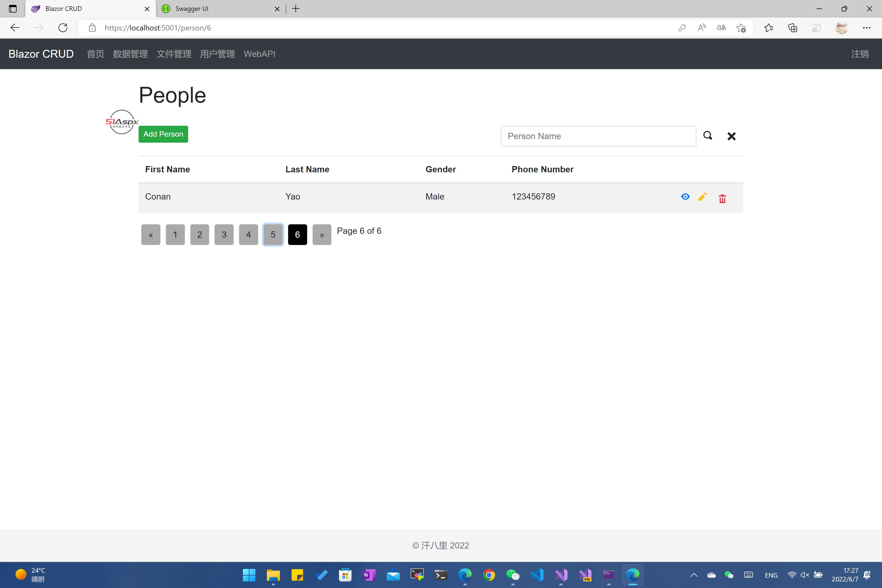Open the browser favorites list

(768, 28)
